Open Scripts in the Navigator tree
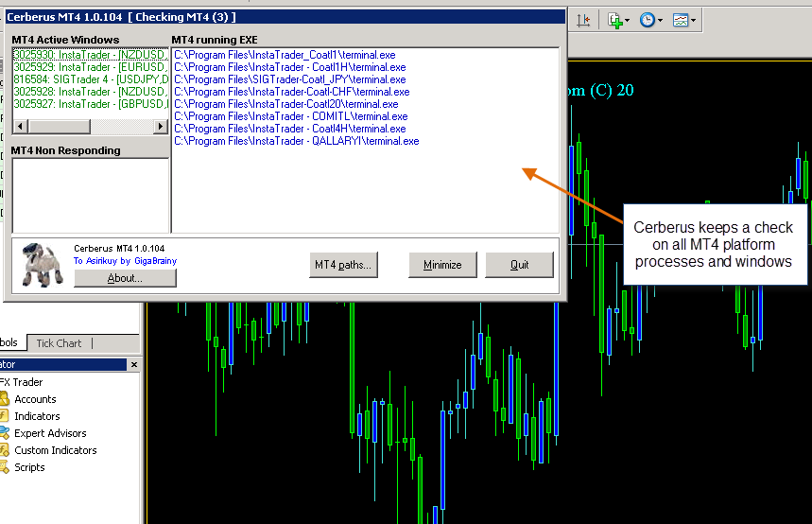812x524 pixels. (x=29, y=467)
